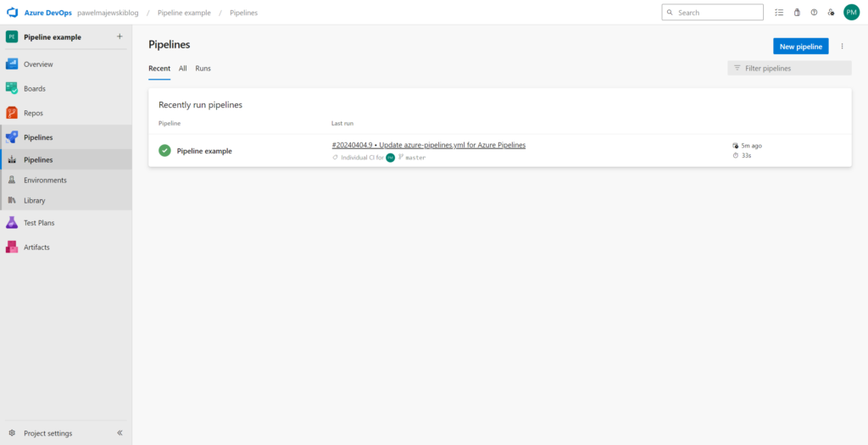The image size is (868, 445).
Task: Click the pawelmajewskiblog breadcrumb
Action: [x=108, y=13]
